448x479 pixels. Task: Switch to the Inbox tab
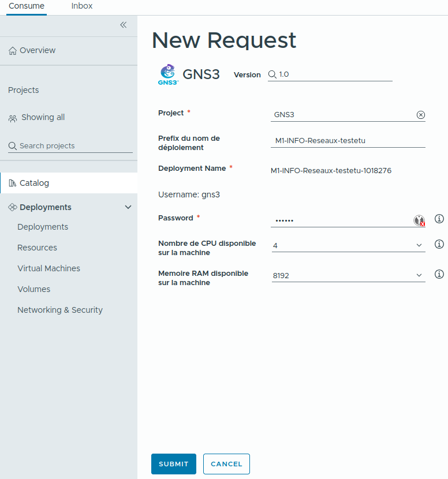point(82,6)
